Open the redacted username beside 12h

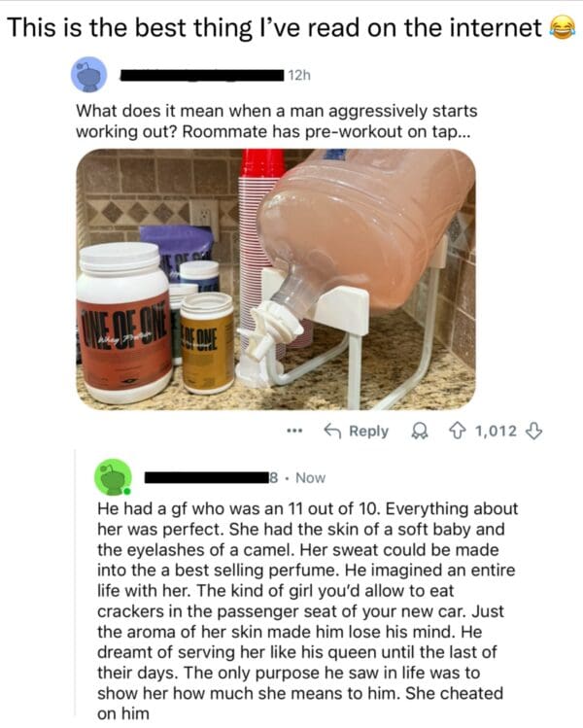pos(202,75)
